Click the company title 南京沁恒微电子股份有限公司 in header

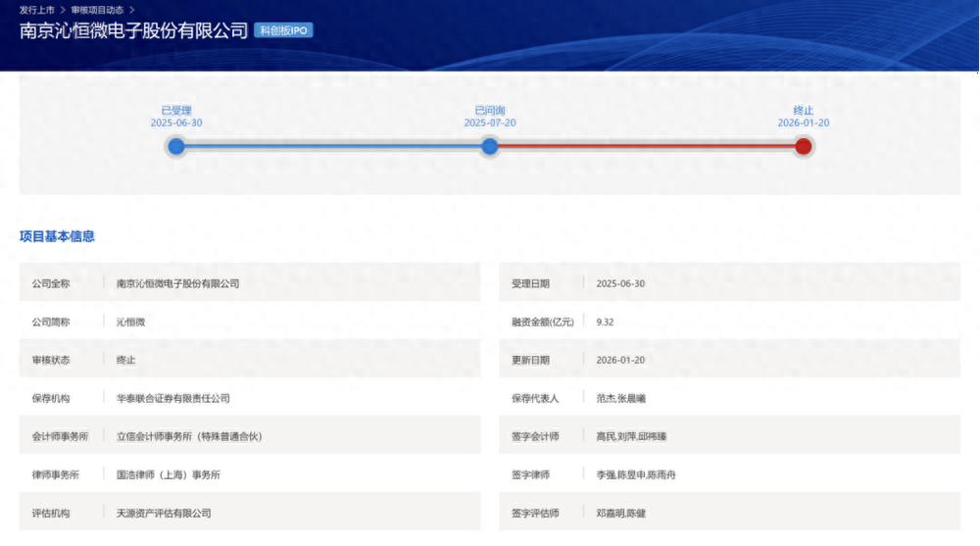click(133, 30)
